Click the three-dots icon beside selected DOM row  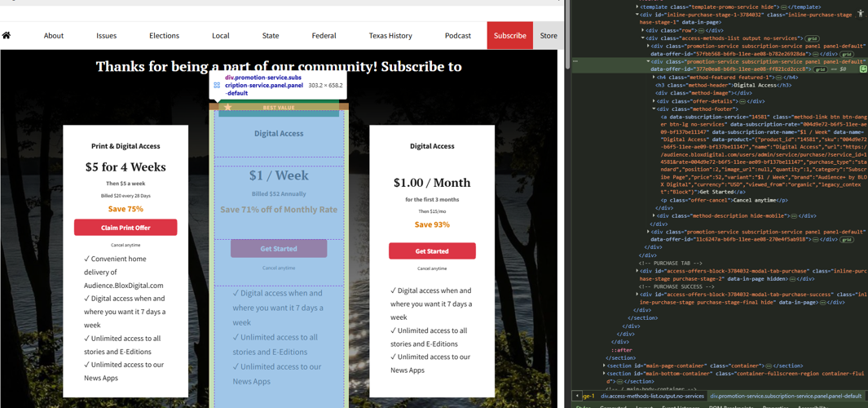[x=575, y=61]
